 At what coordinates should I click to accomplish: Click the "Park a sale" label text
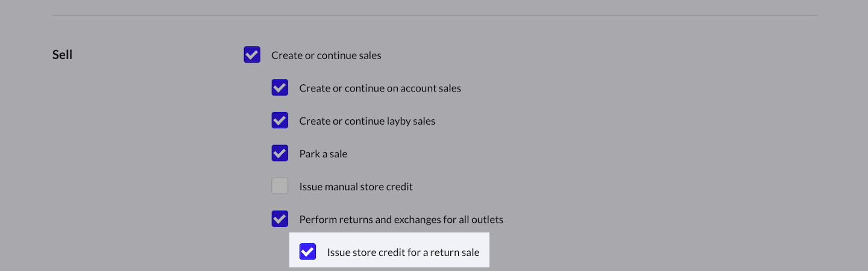323,154
